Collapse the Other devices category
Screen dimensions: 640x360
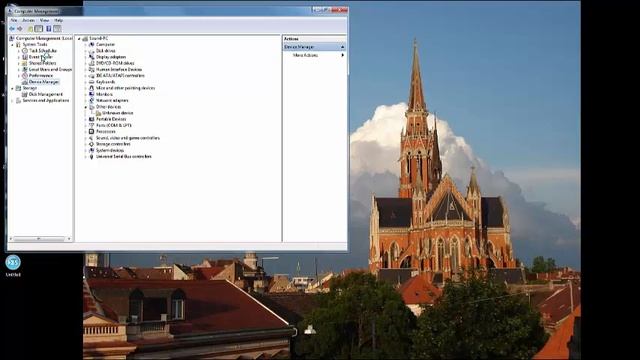click(86, 107)
